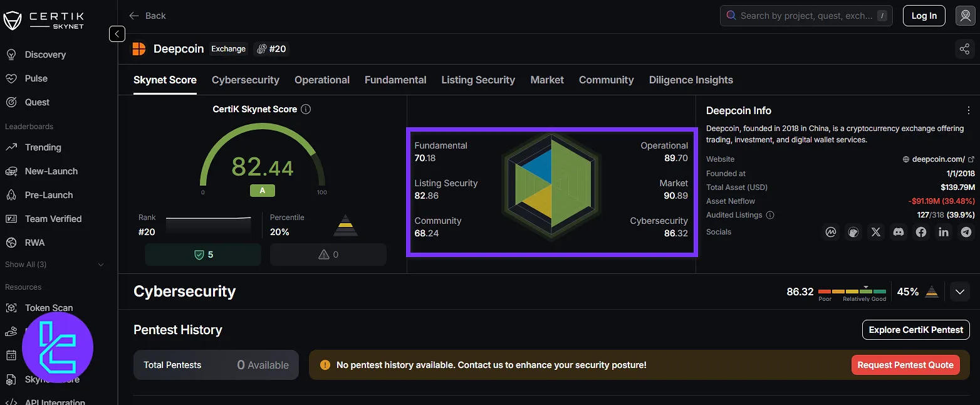Open the Facebook social icon
The height and width of the screenshot is (405, 980).
click(x=921, y=232)
